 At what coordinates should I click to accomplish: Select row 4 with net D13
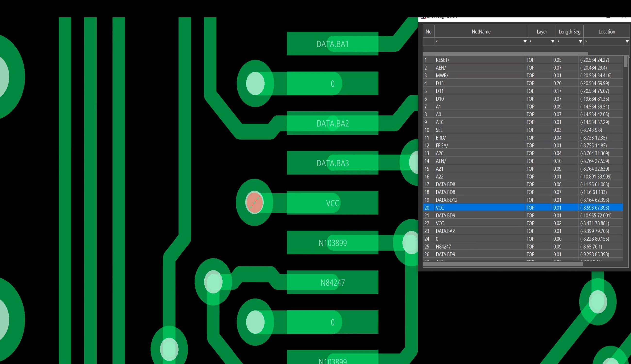pyautogui.click(x=523, y=83)
